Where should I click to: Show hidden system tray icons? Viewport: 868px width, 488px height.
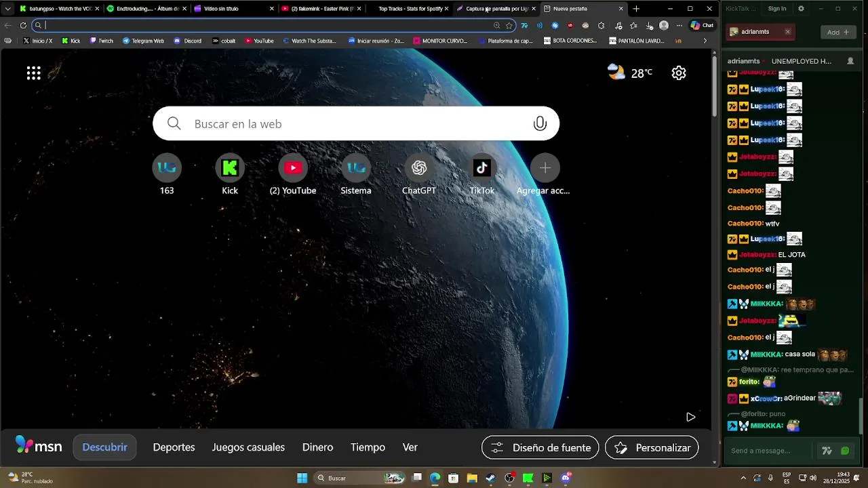743,478
